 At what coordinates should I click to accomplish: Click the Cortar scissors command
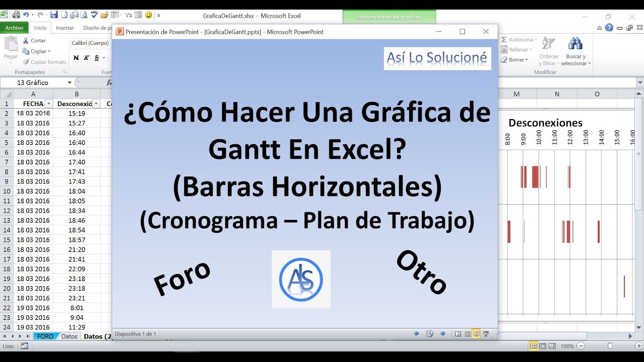(x=34, y=40)
